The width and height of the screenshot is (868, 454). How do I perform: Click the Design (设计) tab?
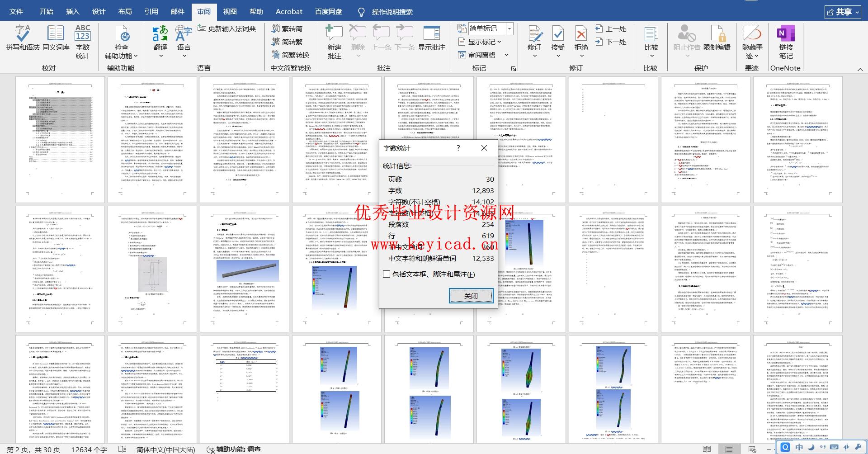pos(99,12)
